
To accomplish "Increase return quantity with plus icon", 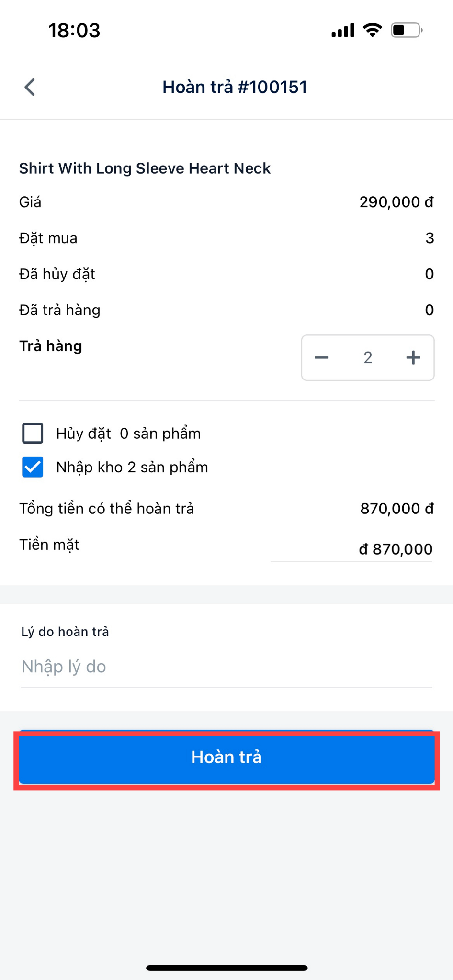I will click(413, 358).
